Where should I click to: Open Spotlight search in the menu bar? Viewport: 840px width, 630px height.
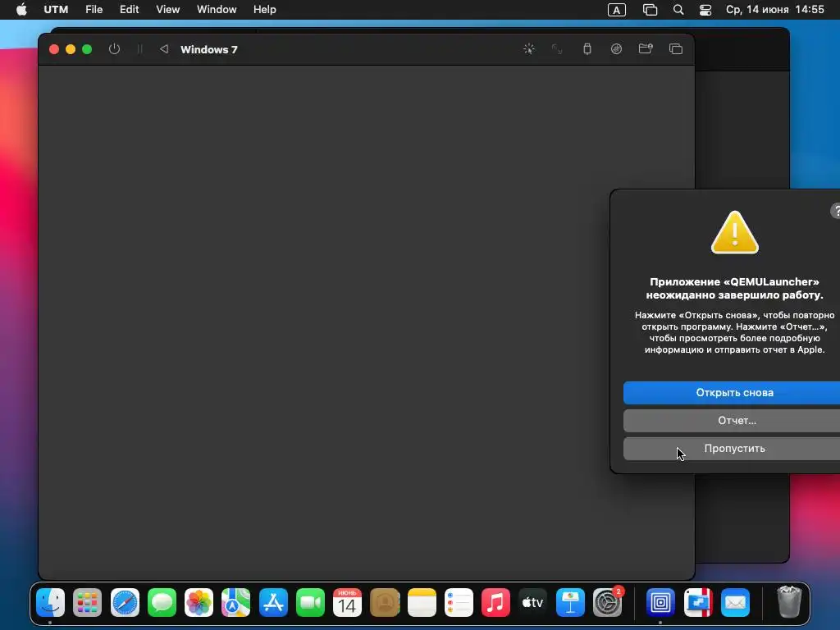(678, 10)
